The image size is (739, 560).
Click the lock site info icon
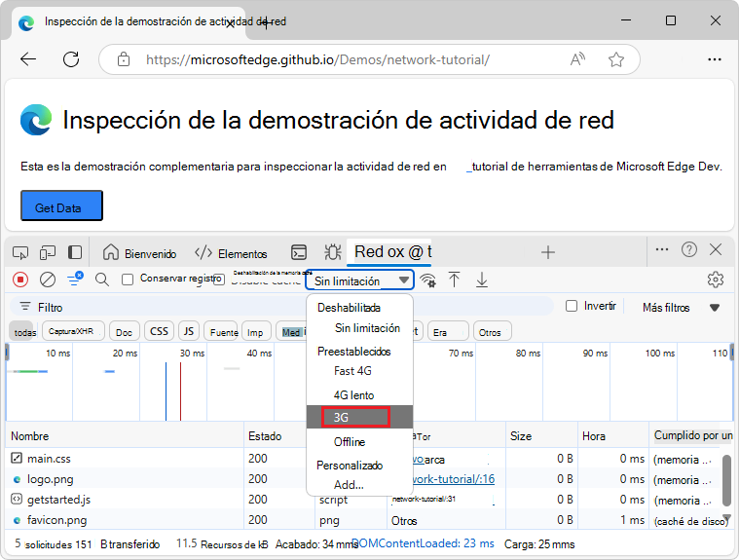click(124, 59)
